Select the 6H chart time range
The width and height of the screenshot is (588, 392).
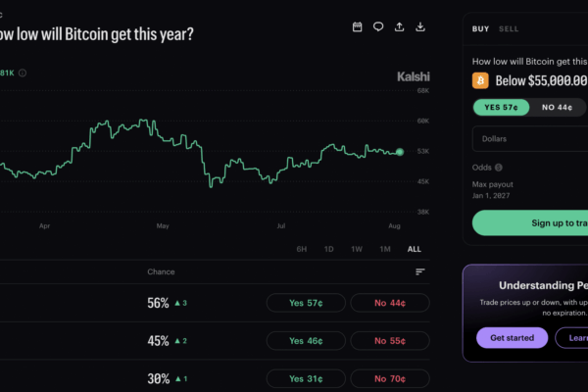(302, 249)
